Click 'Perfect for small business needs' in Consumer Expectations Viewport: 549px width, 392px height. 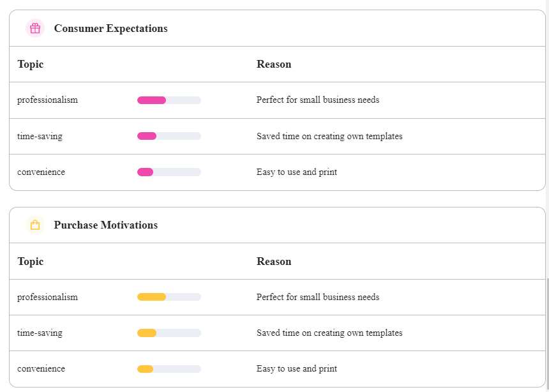[317, 100]
